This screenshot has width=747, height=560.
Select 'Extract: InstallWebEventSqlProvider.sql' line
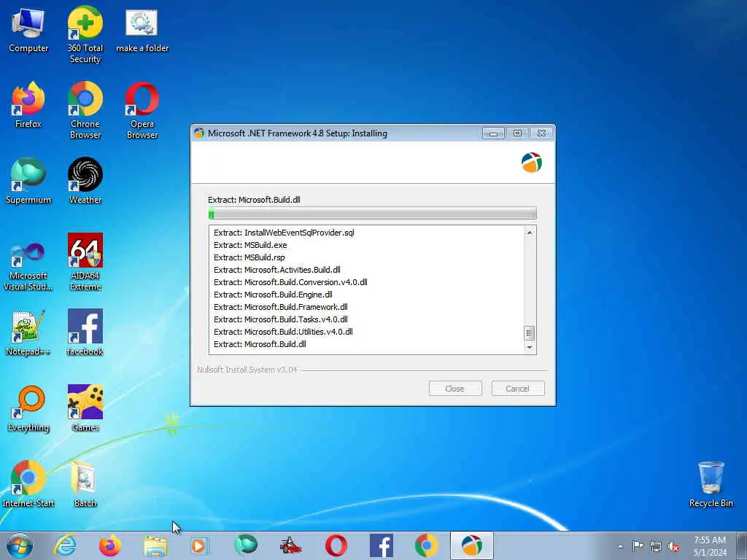[284, 233]
